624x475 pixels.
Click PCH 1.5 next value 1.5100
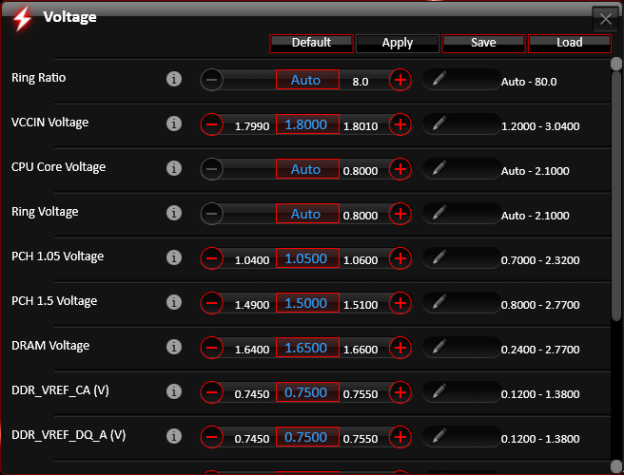(361, 305)
